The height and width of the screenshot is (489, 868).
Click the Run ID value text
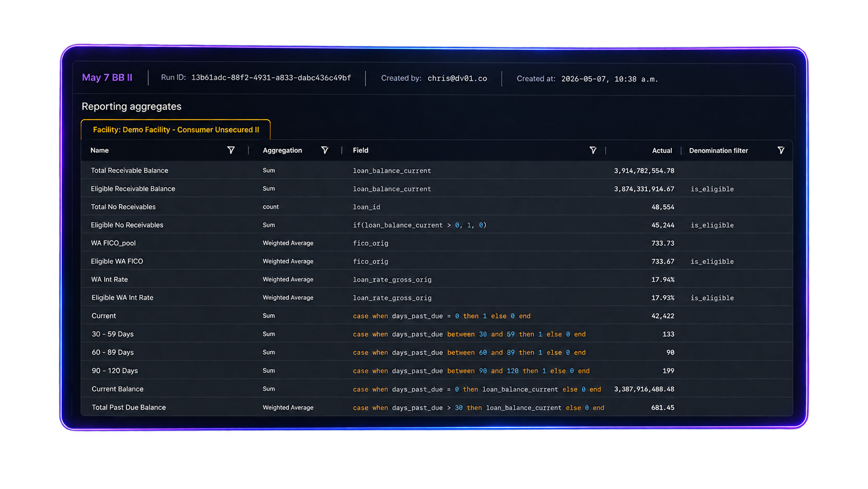click(271, 78)
